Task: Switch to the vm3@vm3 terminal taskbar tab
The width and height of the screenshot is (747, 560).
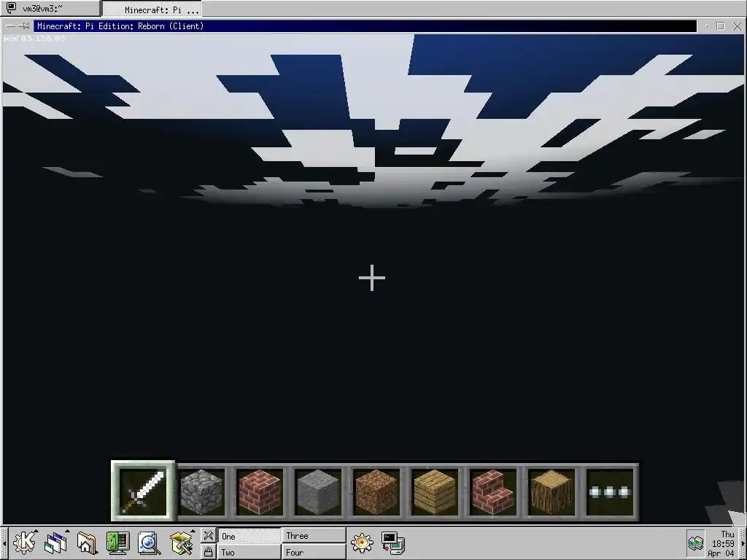Action: [x=50, y=8]
